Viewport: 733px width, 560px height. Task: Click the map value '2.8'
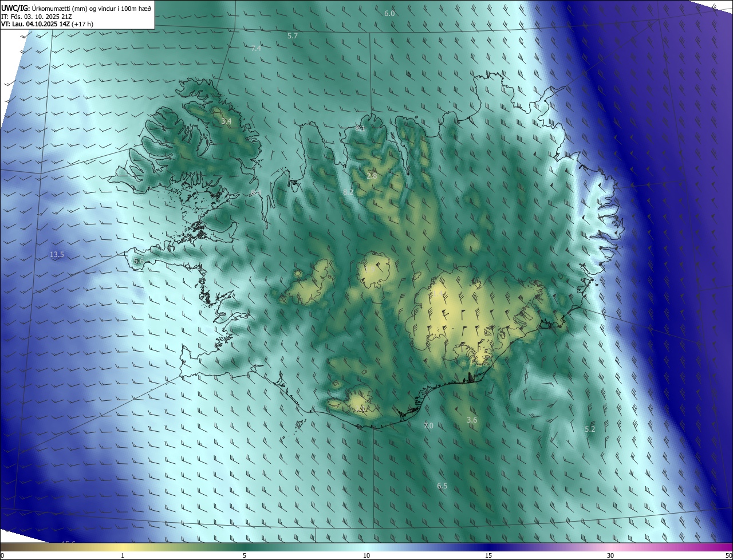[372, 176]
